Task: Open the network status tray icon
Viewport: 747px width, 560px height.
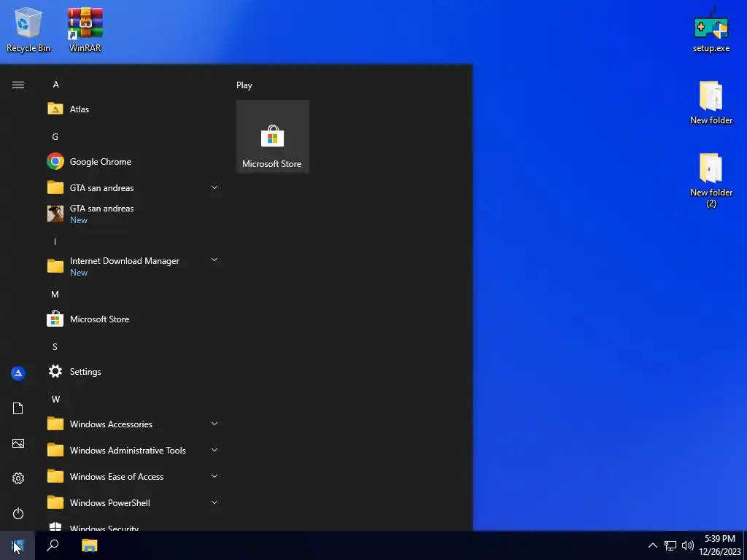Action: (x=670, y=545)
